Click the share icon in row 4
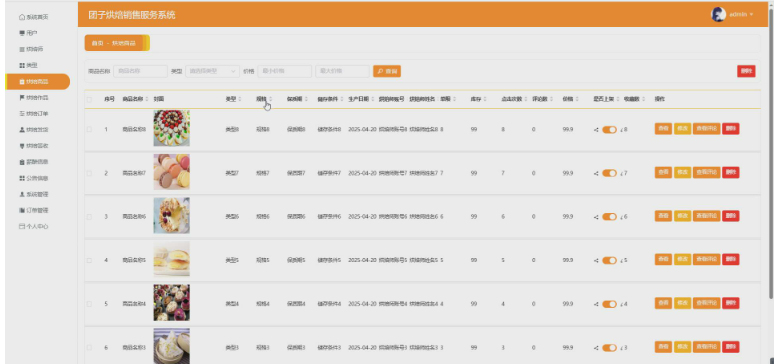Image resolution: width=774 pixels, height=364 pixels. (596, 260)
